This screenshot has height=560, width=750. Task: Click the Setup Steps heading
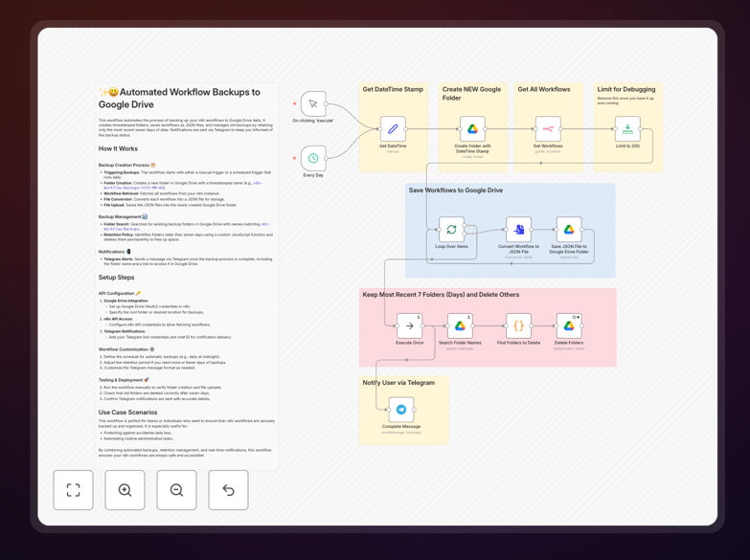(x=116, y=278)
